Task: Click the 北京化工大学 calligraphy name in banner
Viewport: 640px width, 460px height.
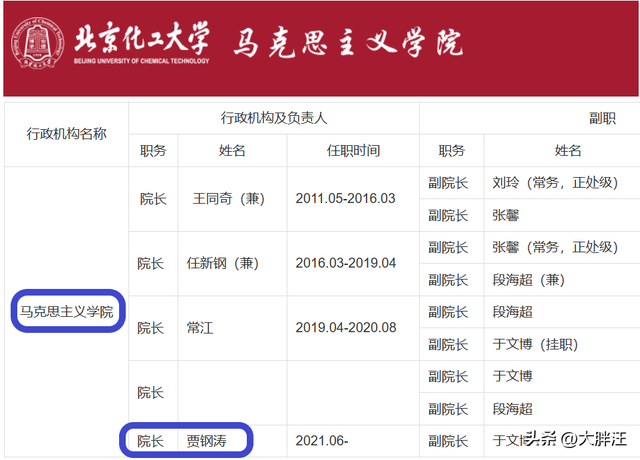Action: click(142, 38)
